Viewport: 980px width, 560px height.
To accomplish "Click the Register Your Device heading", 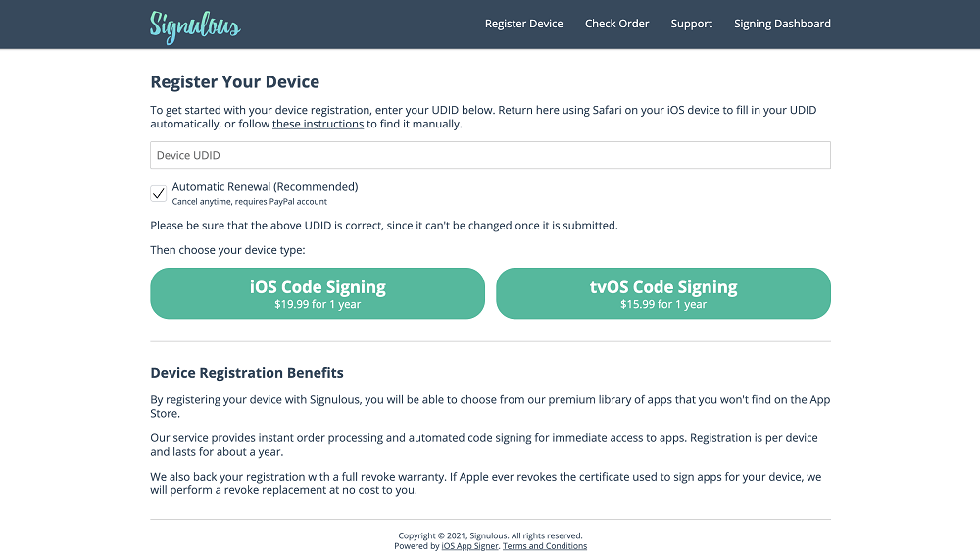I will click(234, 82).
